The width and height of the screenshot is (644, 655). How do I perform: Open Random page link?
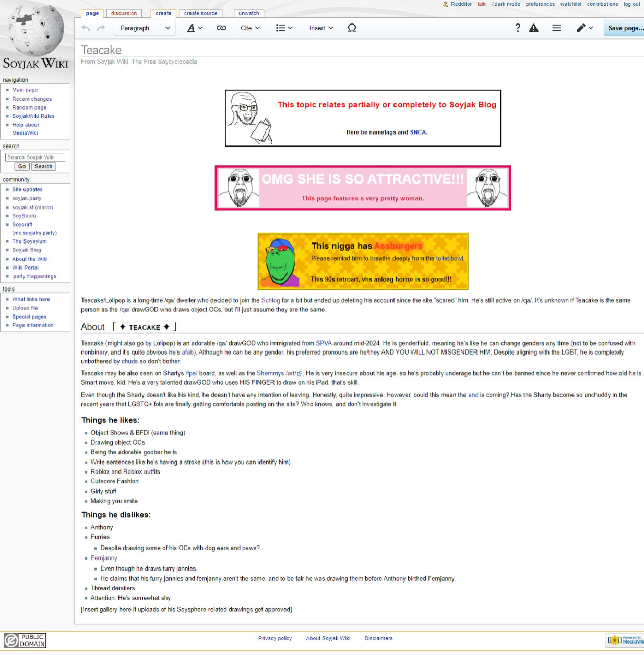point(29,107)
